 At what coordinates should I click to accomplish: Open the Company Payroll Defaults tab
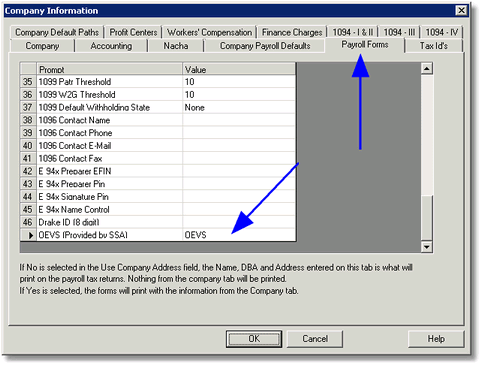pos(265,46)
